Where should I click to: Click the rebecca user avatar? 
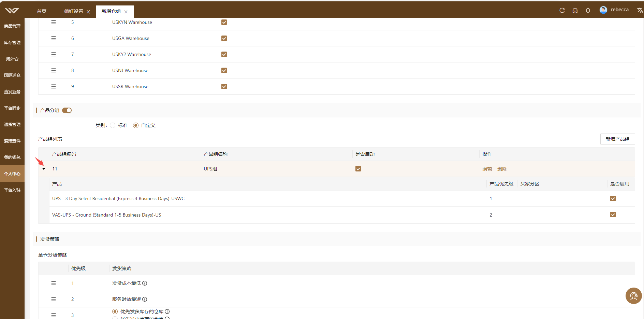point(603,10)
